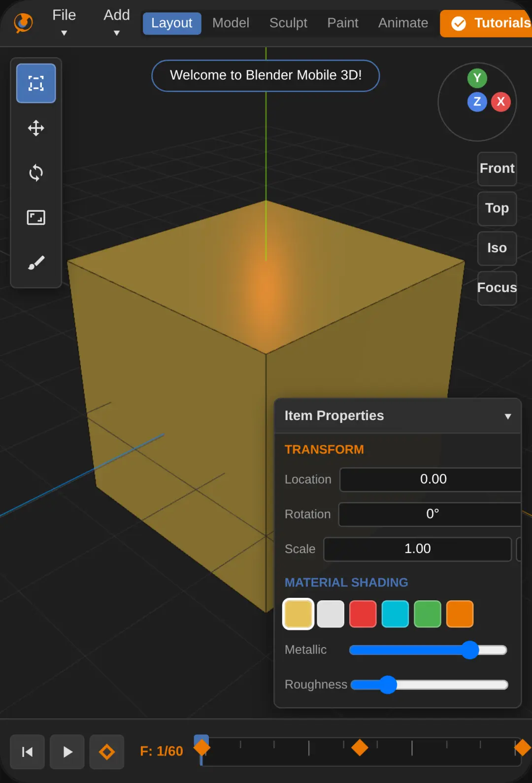Switch to the Sculpt tab
This screenshot has height=783, width=532.
(288, 23)
